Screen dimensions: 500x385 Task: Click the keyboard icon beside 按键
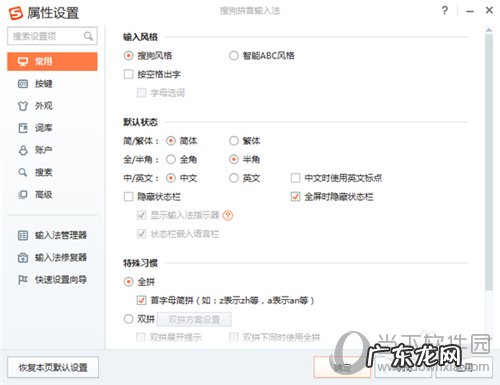point(23,84)
